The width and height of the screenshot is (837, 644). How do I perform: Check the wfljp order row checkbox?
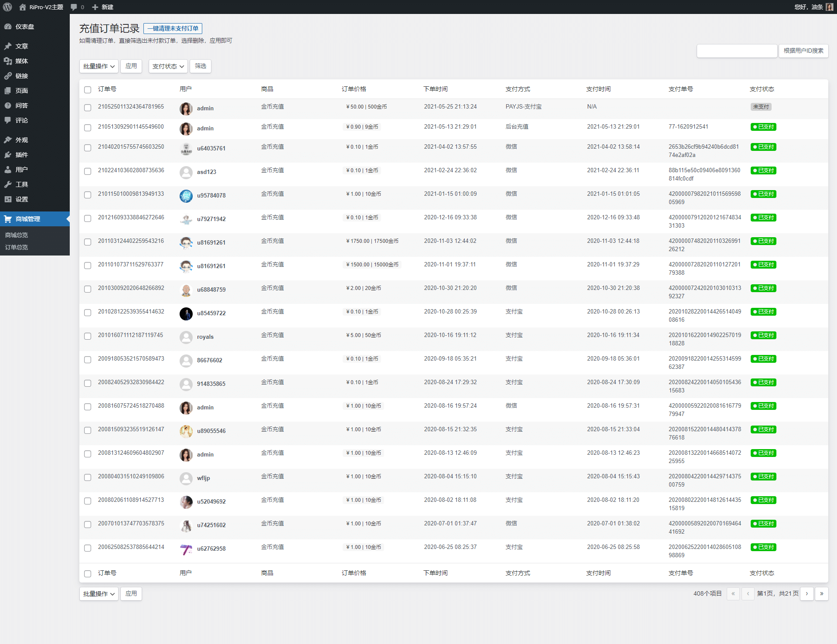coord(88,477)
